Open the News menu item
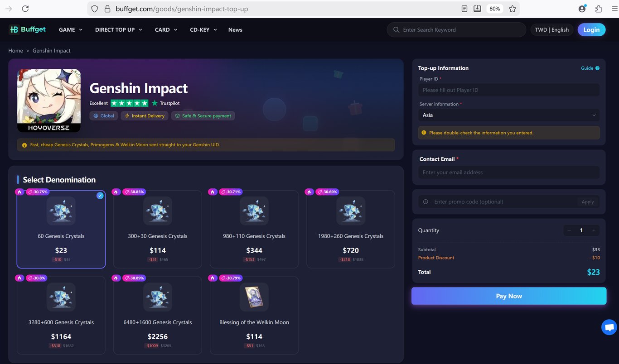619x364 pixels. pyautogui.click(x=235, y=30)
